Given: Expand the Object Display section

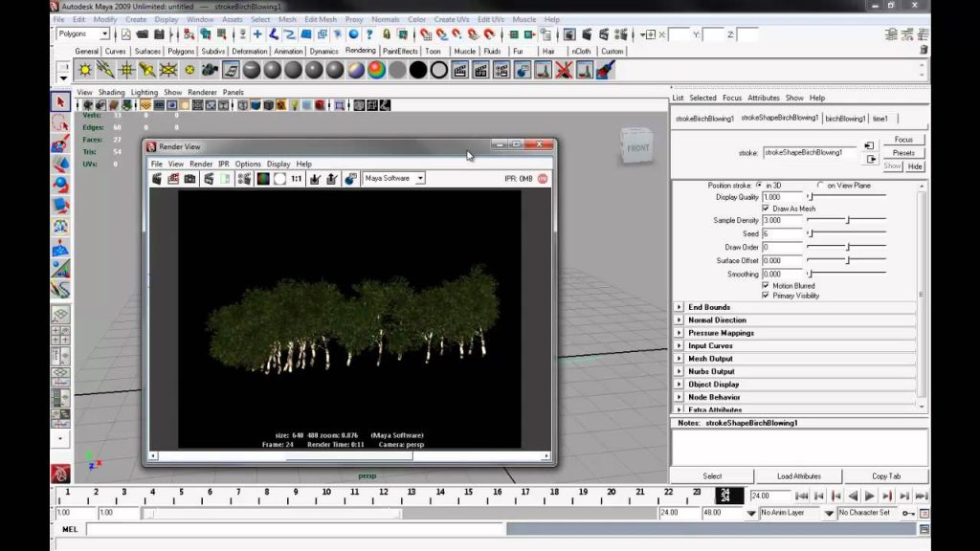Looking at the screenshot, I should tap(679, 385).
